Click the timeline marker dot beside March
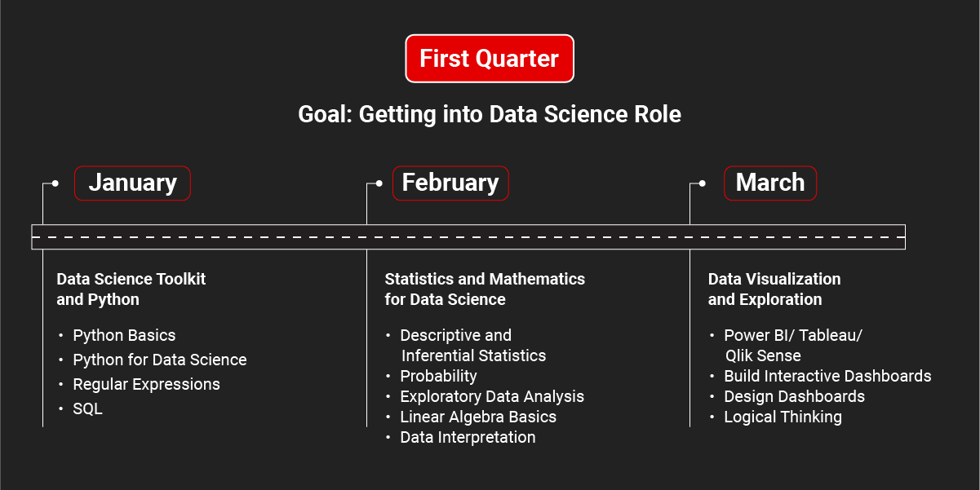Image resolution: width=980 pixels, height=490 pixels. pos(703,183)
